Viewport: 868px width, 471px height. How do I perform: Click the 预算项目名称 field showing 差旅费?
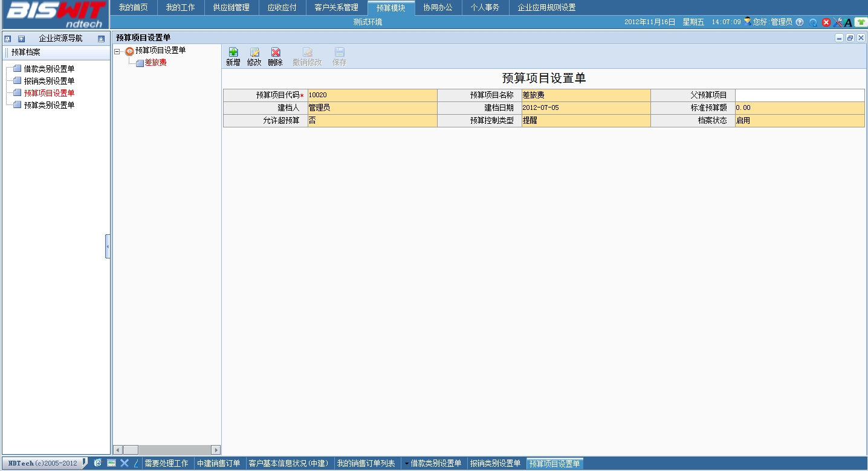click(586, 95)
